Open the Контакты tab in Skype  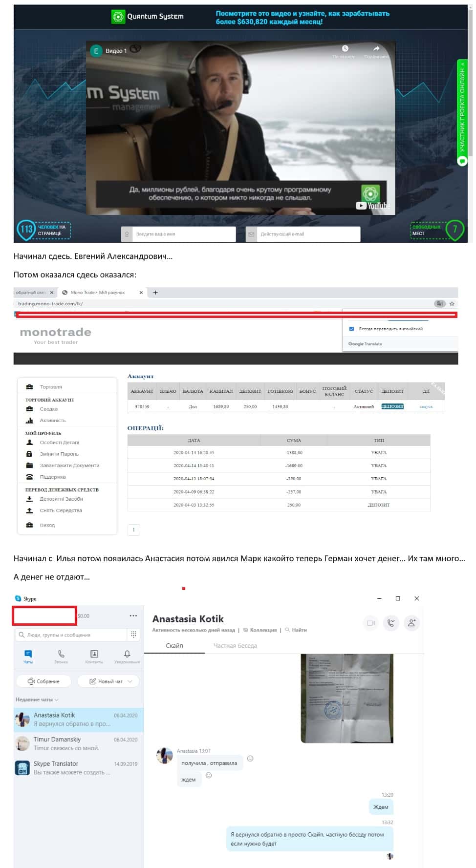pos(94,656)
